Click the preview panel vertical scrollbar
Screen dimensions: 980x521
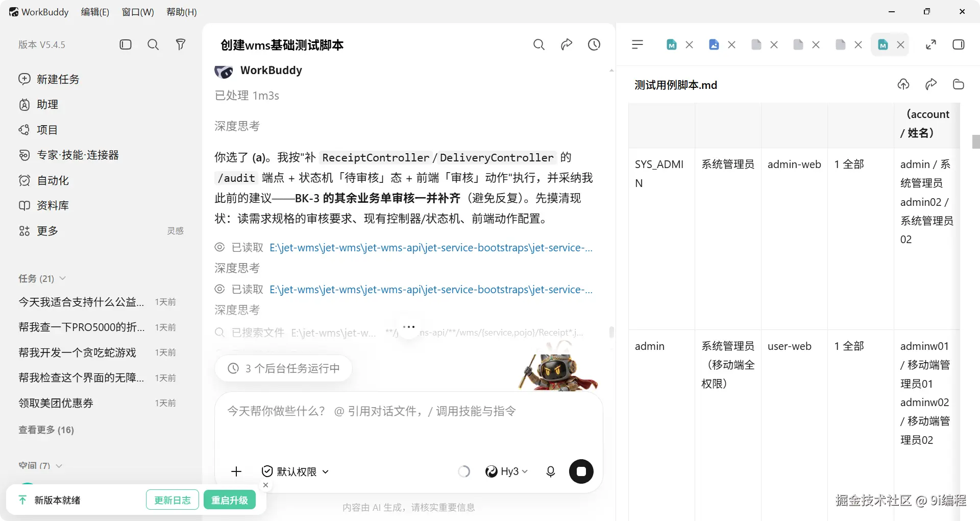(976, 141)
